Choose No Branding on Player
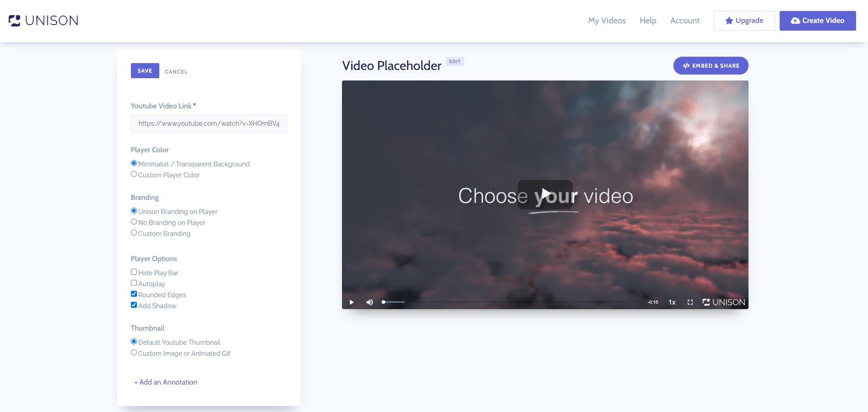The height and width of the screenshot is (412, 868). 134,221
